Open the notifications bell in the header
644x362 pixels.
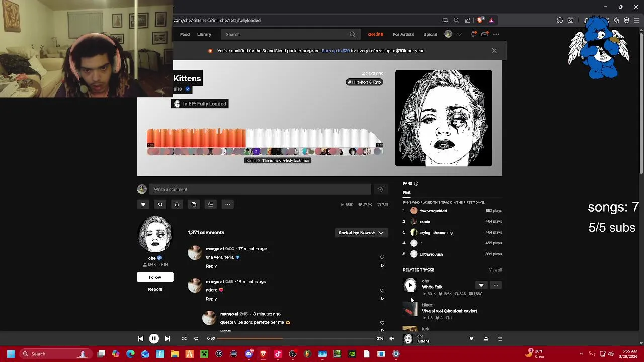click(x=473, y=34)
